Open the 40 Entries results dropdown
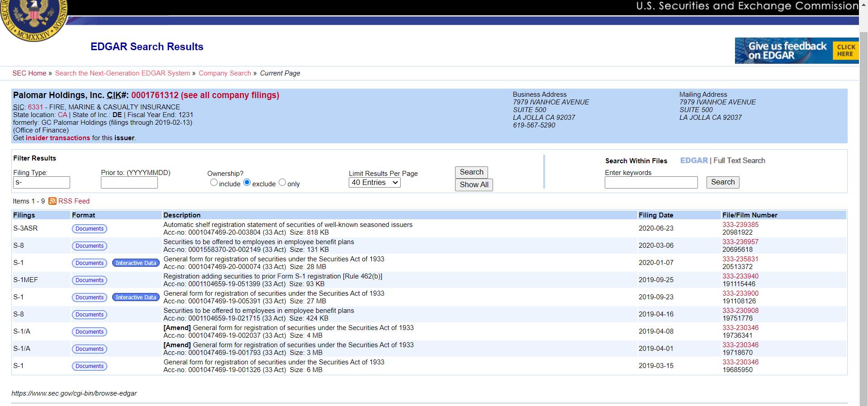The height and width of the screenshot is (406, 868). pos(375,183)
